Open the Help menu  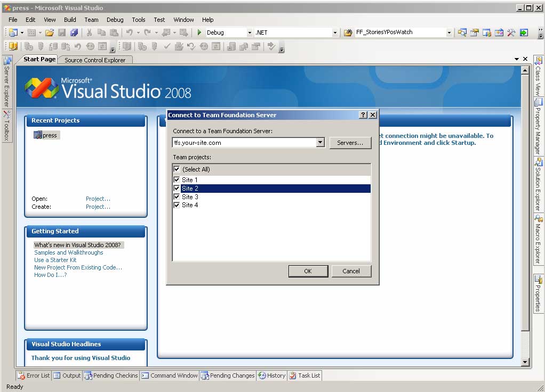207,20
